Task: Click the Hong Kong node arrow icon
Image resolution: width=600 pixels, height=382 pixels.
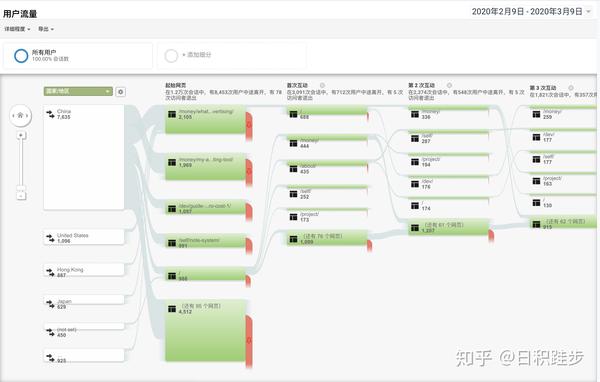Action: tap(51, 272)
